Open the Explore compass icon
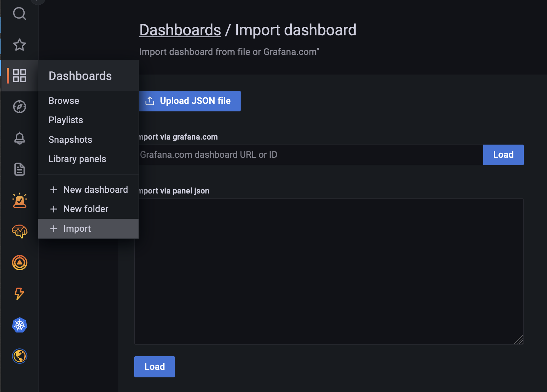 pos(20,107)
